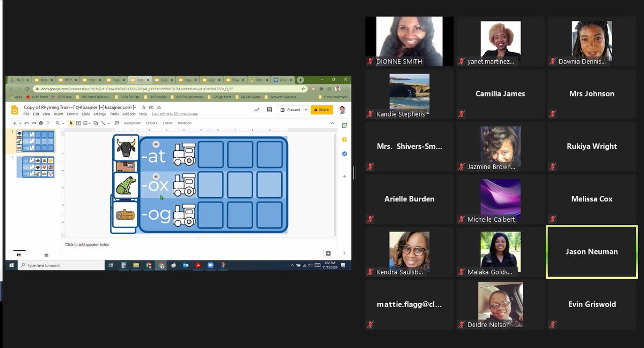The image size is (644, 348).
Task: Open the Present dropdown arrow
Action: (x=306, y=110)
